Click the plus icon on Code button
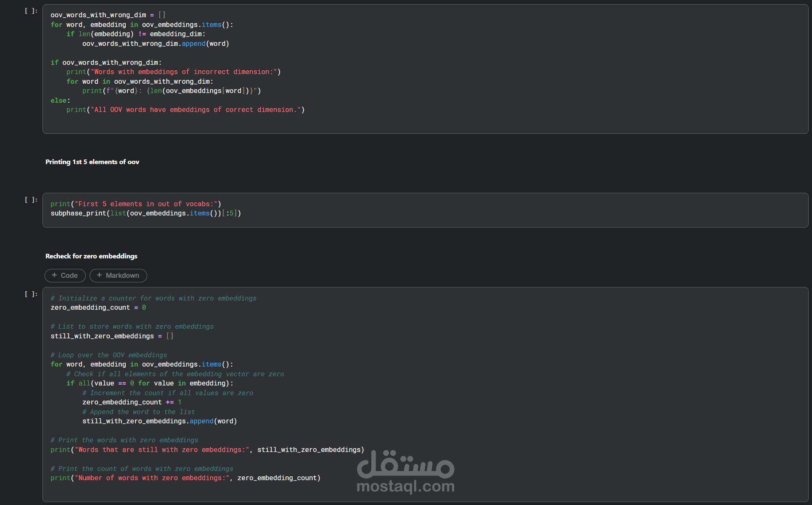The height and width of the screenshot is (505, 812). click(54, 275)
